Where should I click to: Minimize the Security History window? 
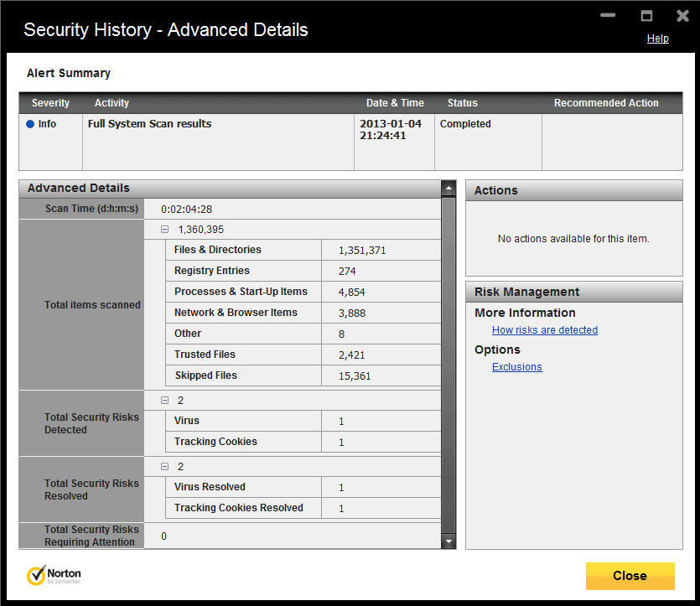tap(608, 15)
